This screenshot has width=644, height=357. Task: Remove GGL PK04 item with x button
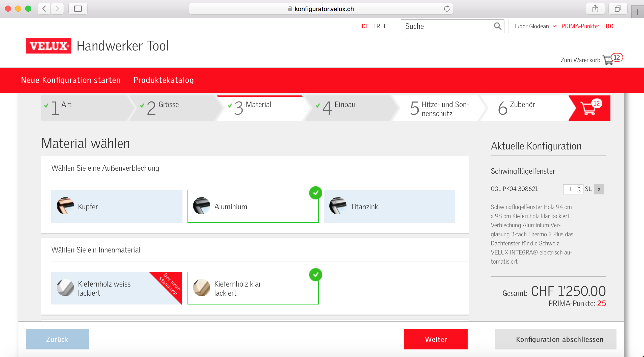[x=599, y=189]
